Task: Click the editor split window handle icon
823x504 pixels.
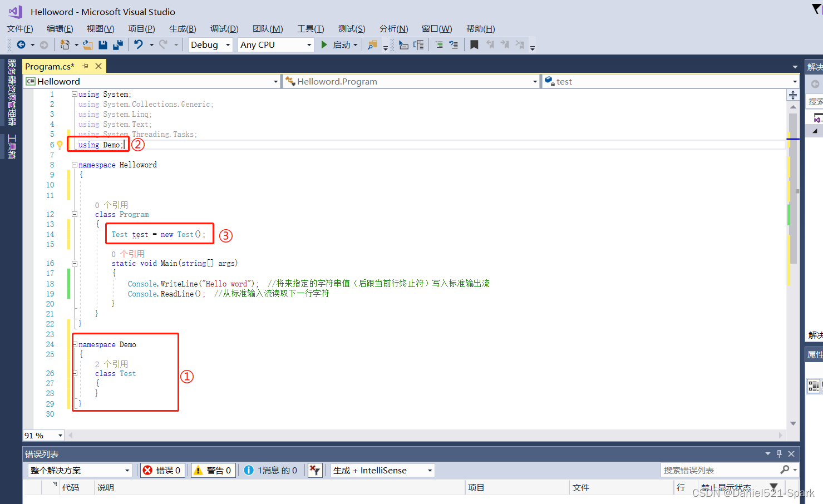Action: coord(793,95)
